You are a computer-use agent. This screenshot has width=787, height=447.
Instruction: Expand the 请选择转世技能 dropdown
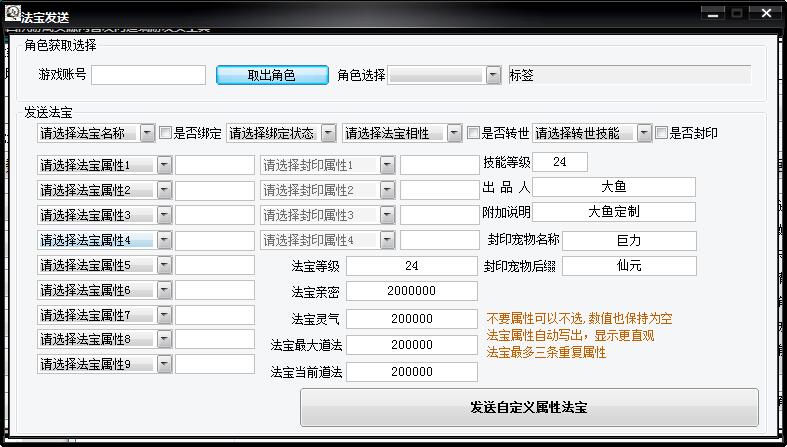coord(645,133)
